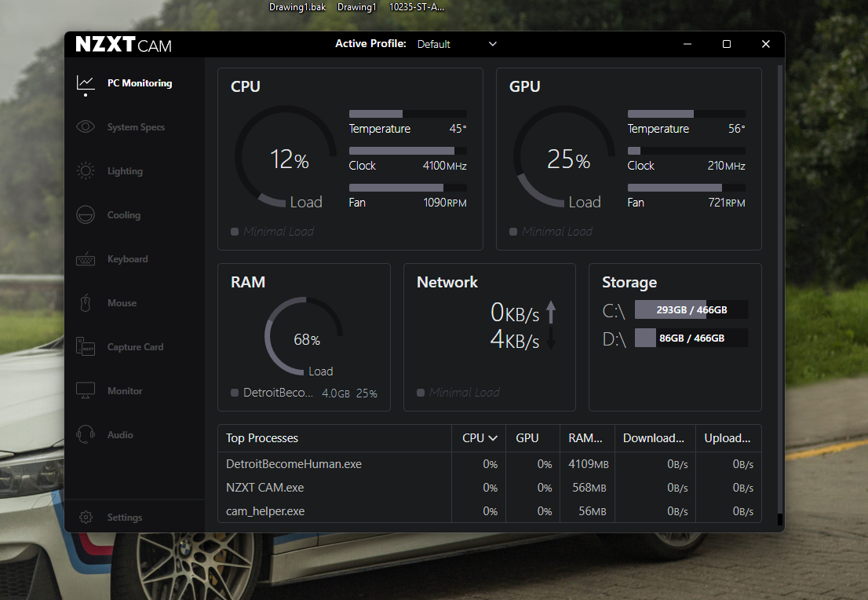Sort processes by CPU column chevron

coord(493,438)
